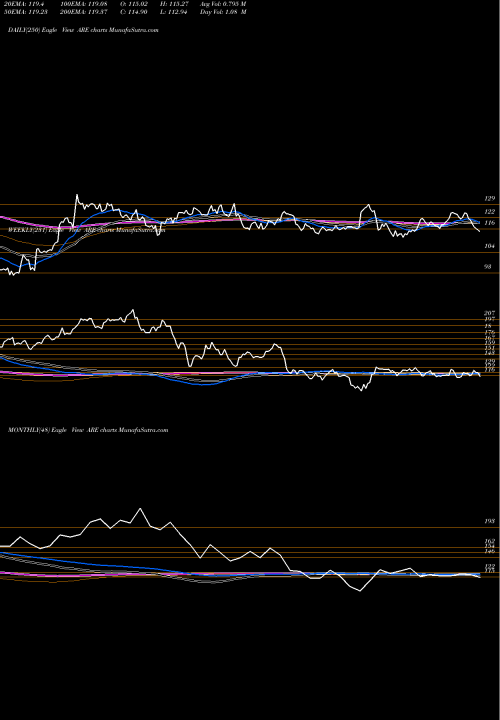
Task: Click the 50EMA: 119.23 value
Action: [28, 12]
